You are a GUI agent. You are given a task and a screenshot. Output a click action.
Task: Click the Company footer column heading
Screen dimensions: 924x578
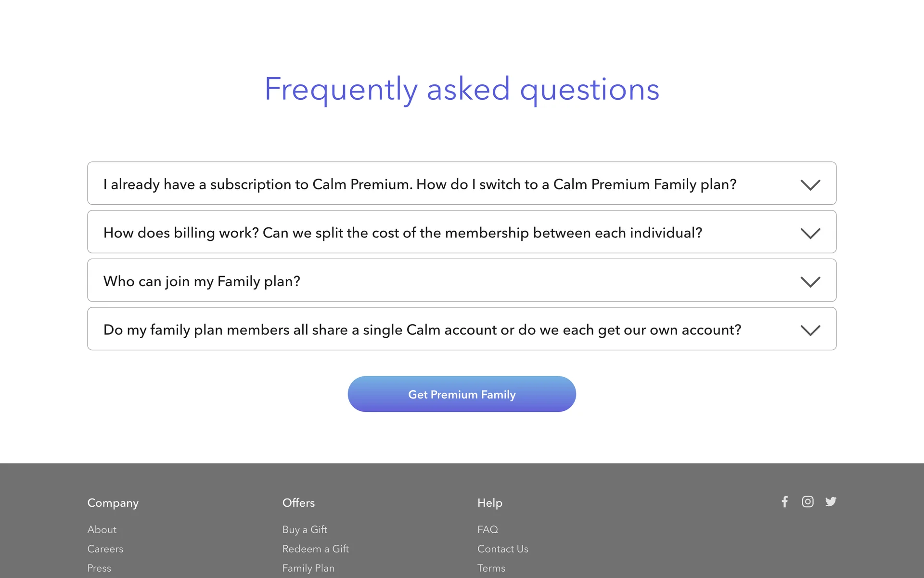coord(113,503)
